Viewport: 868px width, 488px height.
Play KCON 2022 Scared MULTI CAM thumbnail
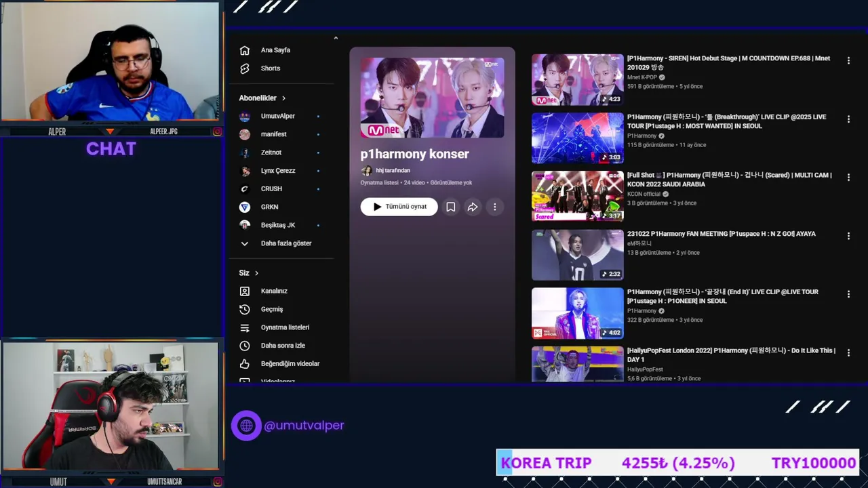click(x=578, y=197)
